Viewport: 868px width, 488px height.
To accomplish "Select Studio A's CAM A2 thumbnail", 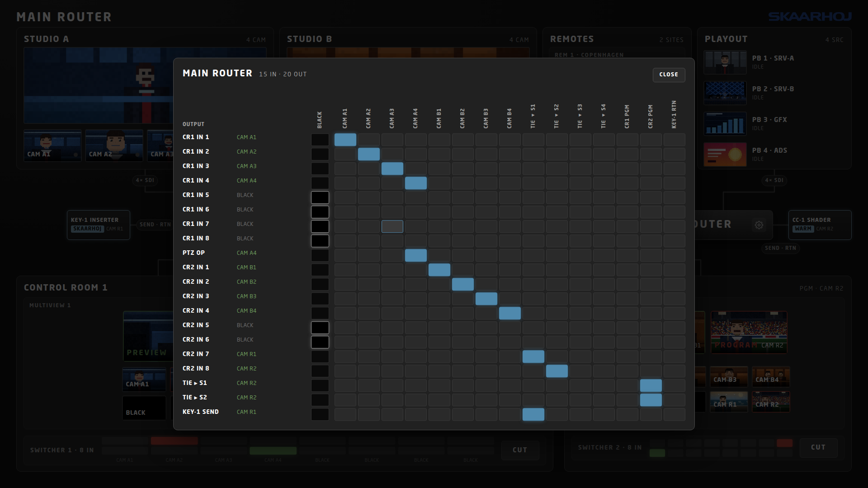I will tap(114, 146).
